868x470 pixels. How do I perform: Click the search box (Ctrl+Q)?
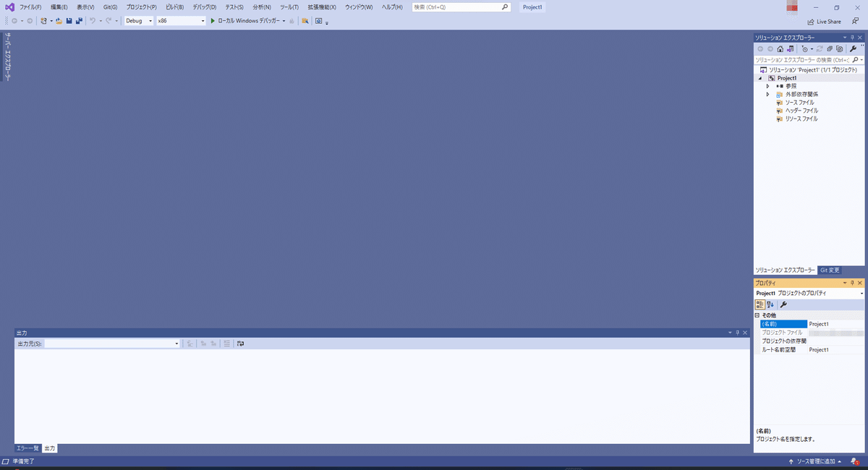(x=461, y=7)
